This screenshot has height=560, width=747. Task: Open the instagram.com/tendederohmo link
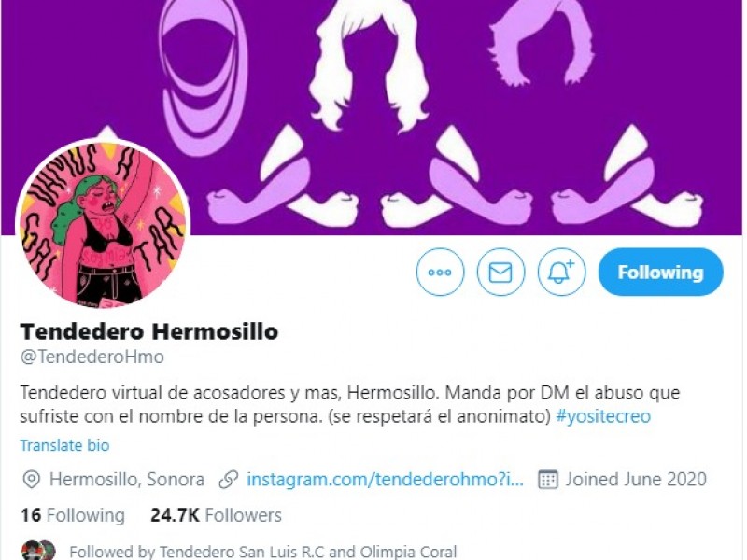click(x=385, y=479)
